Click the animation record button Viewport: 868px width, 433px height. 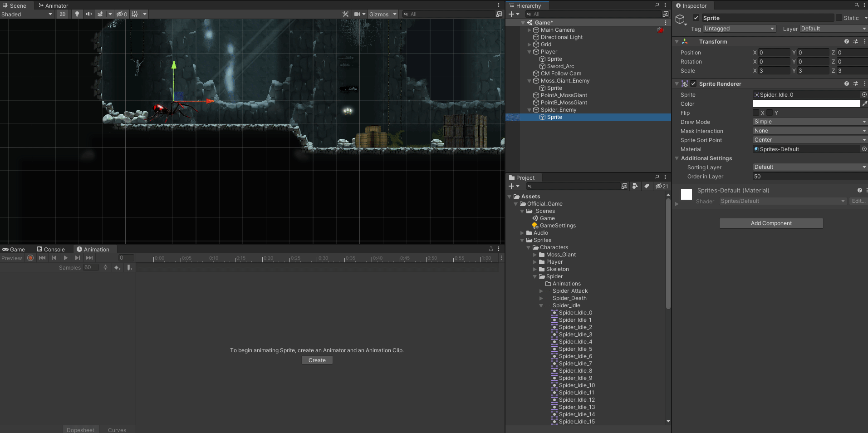pyautogui.click(x=30, y=258)
